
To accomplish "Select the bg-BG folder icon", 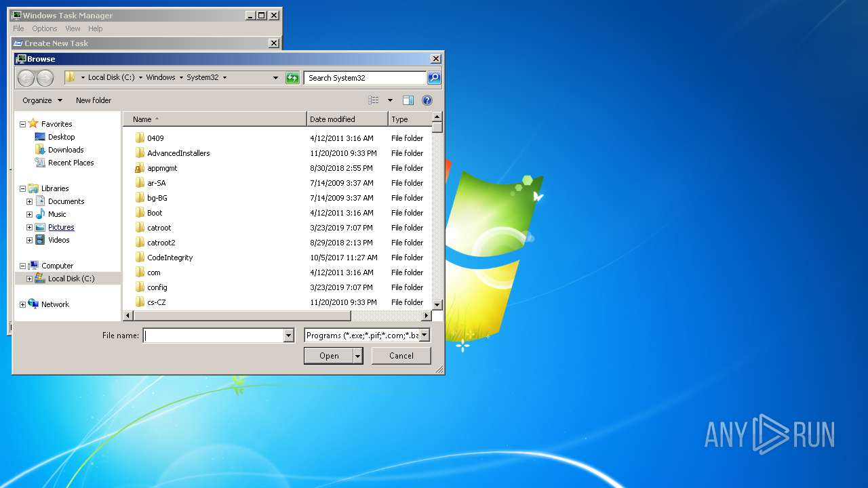I will click(x=140, y=198).
